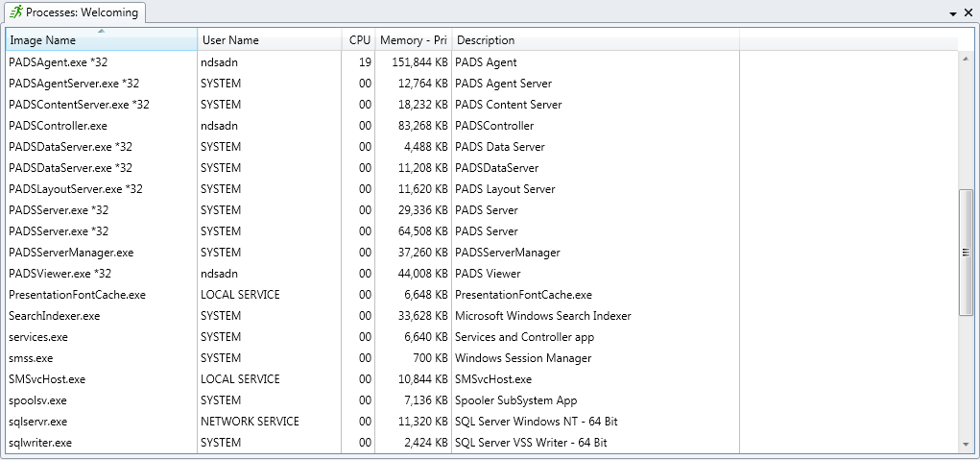Sort by Description column header
This screenshot has height=460, width=980.
tap(596, 40)
